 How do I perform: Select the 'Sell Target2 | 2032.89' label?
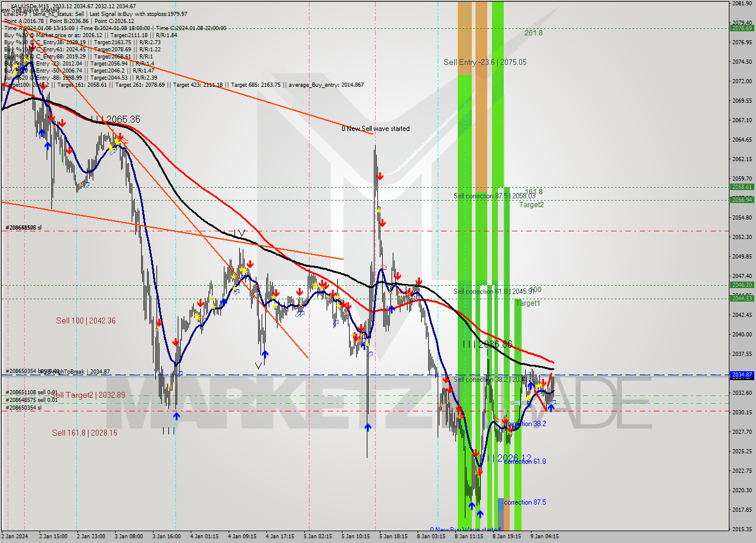(x=87, y=395)
